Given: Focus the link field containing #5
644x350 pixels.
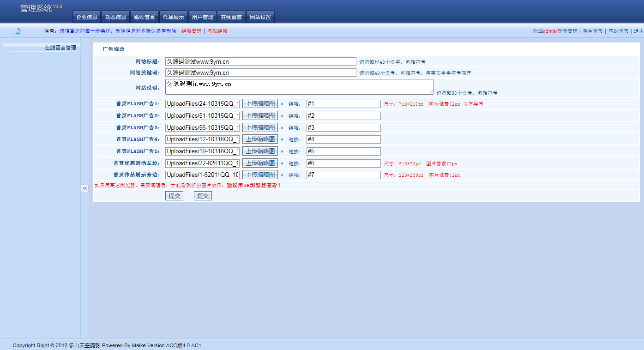Looking at the screenshot, I should click(343, 151).
